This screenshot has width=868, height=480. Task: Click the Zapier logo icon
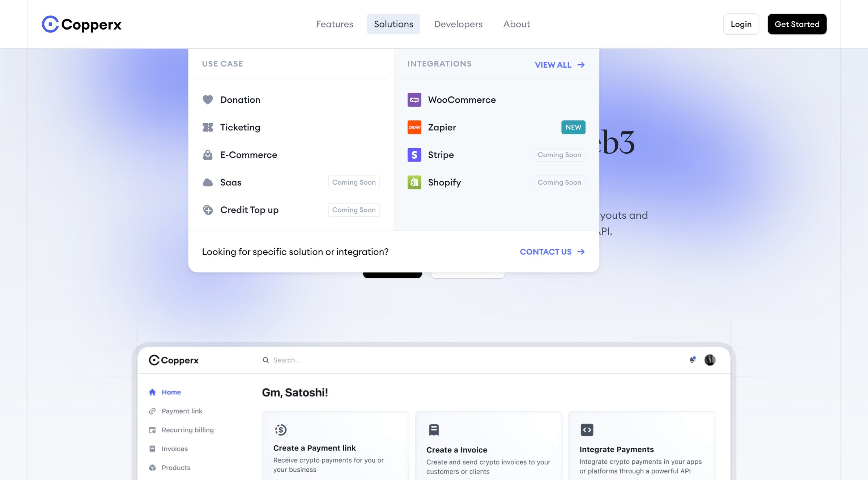tap(414, 127)
